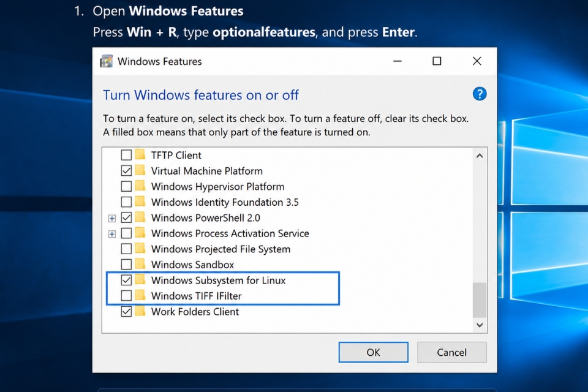Select the "Windows Subsystem for Linux" label
Image resolution: width=588 pixels, height=392 pixels.
218,281
